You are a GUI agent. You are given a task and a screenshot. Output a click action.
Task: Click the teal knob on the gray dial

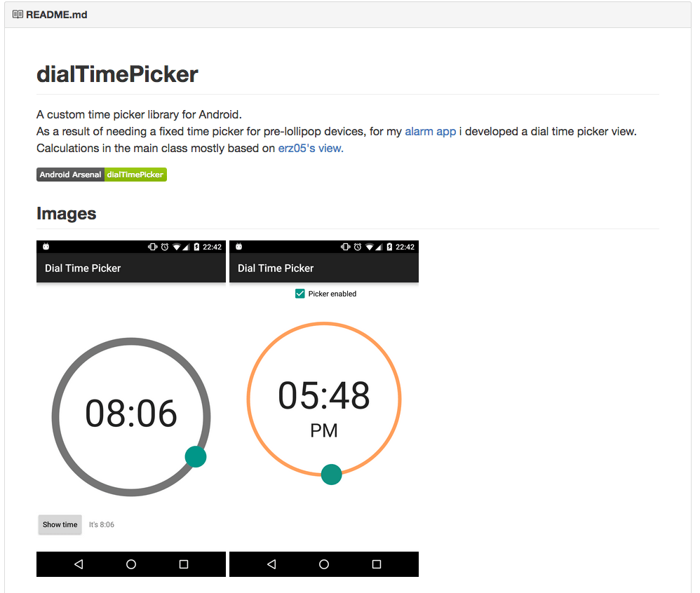196,456
